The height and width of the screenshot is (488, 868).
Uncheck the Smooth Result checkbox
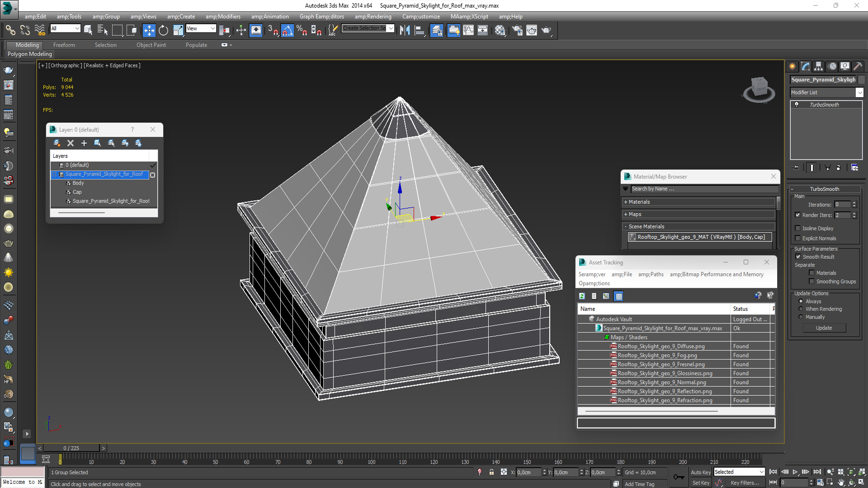coord(798,257)
